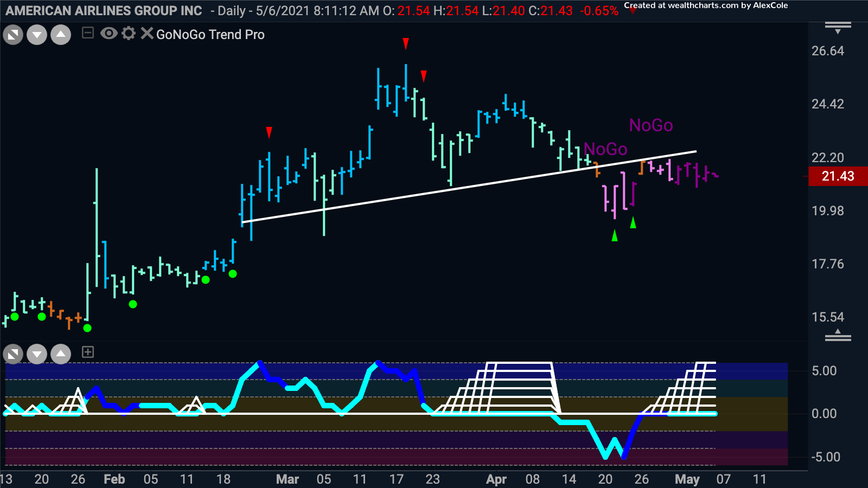Click the Apr label on time axis
The height and width of the screenshot is (488, 868).
(x=496, y=479)
